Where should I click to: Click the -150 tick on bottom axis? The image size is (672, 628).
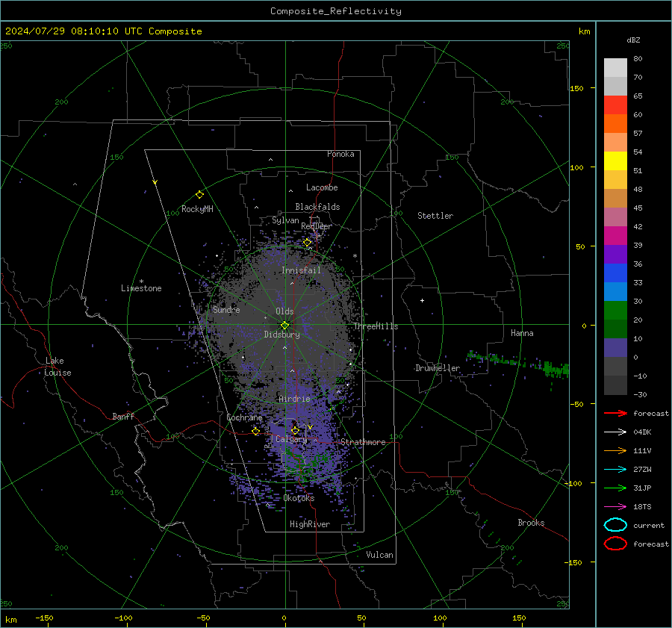(x=44, y=618)
